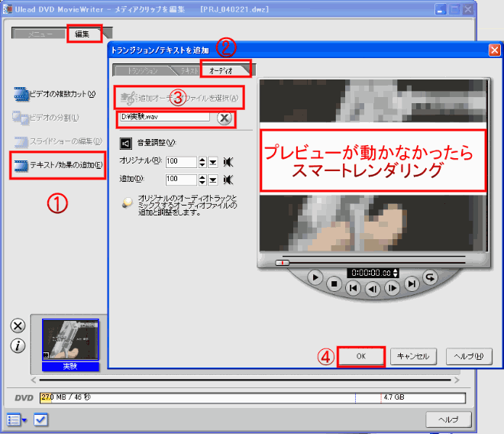Remove the D:\実験.wav audio file
The image size is (504, 434).
click(224, 118)
